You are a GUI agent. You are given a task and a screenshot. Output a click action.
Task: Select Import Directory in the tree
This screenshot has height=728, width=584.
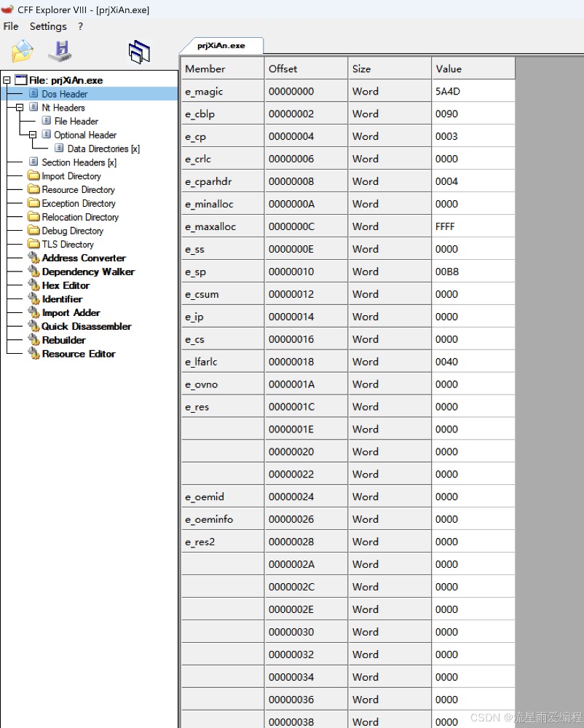(x=71, y=176)
